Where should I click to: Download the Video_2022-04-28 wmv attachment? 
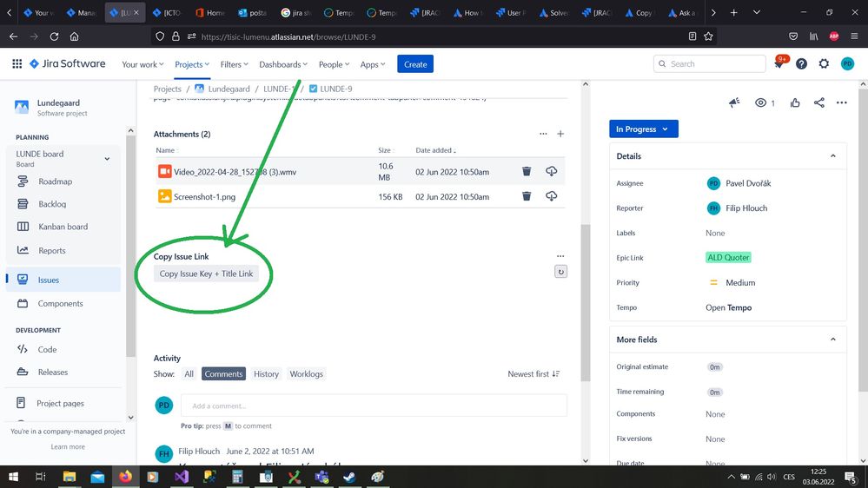[551, 171]
